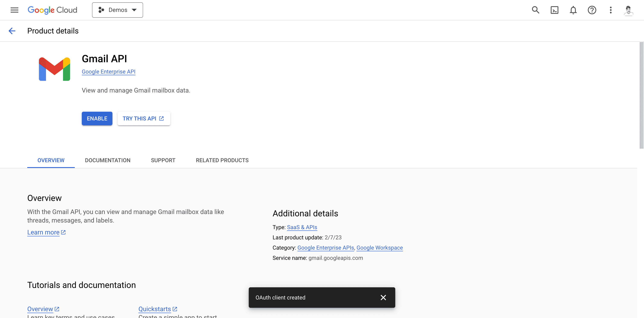Image resolution: width=644 pixels, height=318 pixels.
Task: Click the back arrow to leave Product details
Action: tap(12, 31)
